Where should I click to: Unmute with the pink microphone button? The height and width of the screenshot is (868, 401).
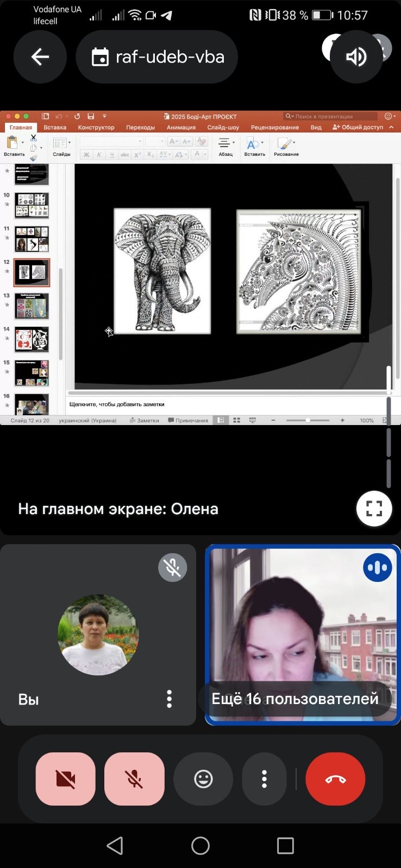pyautogui.click(x=134, y=779)
